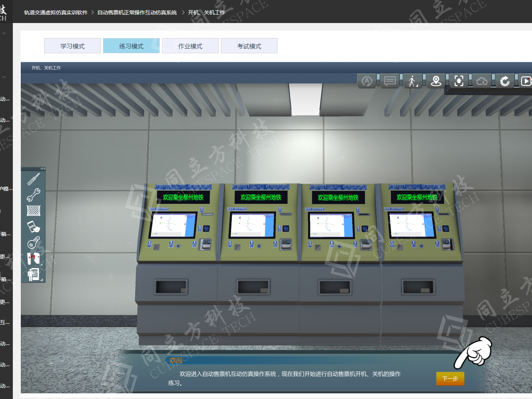Image resolution: width=532 pixels, height=399 pixels.
Task: Switch to 考试模式 tab
Action: coord(249,46)
